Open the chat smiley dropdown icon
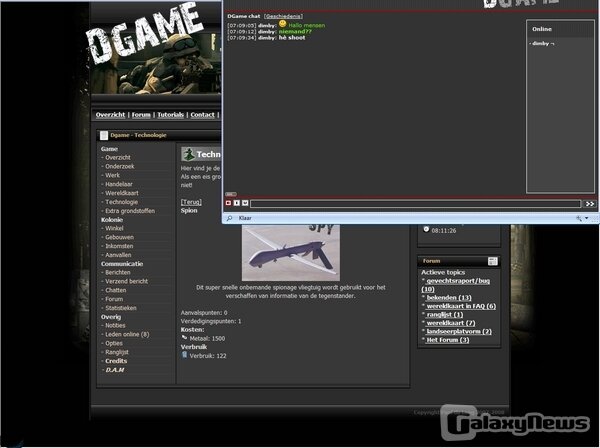The width and height of the screenshot is (600, 448). (245, 203)
